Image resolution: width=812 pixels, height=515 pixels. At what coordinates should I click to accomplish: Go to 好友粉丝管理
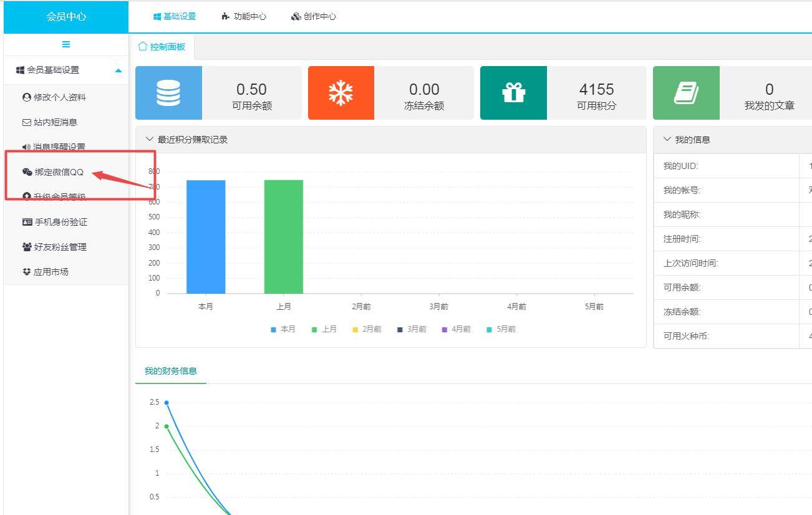point(54,247)
